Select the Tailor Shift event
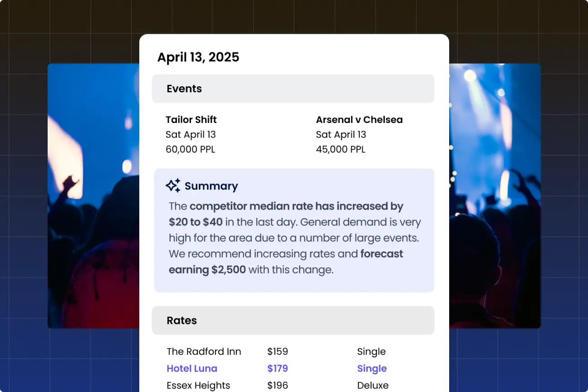 [191, 120]
